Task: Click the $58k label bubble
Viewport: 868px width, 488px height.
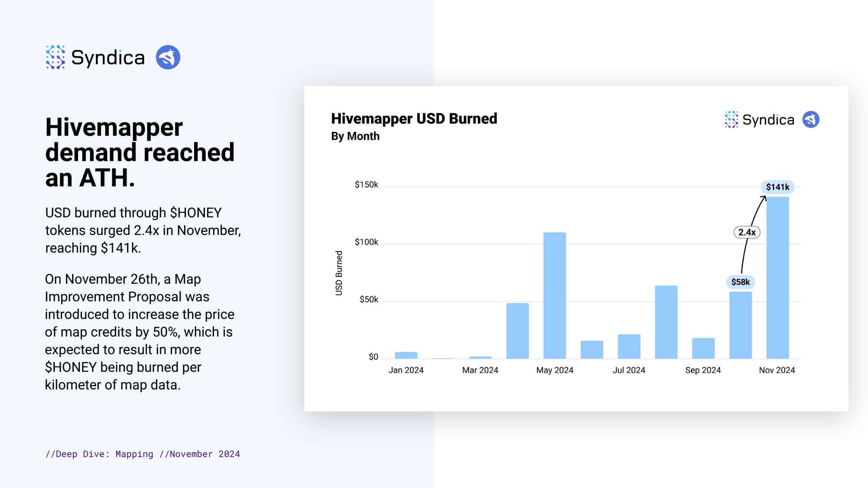Action: (x=740, y=282)
